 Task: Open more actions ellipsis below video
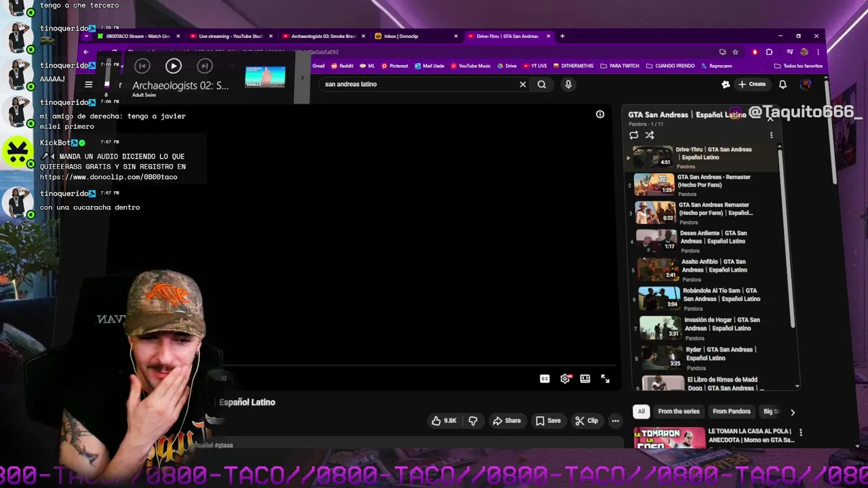click(x=615, y=421)
